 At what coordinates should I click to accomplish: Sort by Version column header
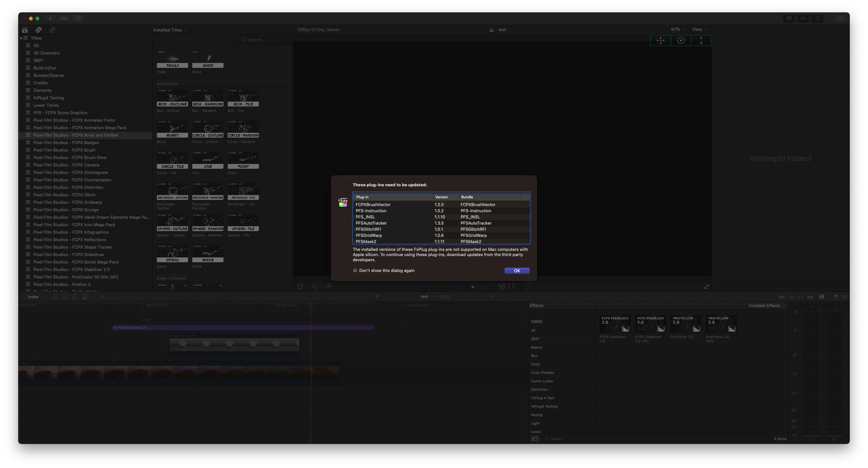[446, 197]
